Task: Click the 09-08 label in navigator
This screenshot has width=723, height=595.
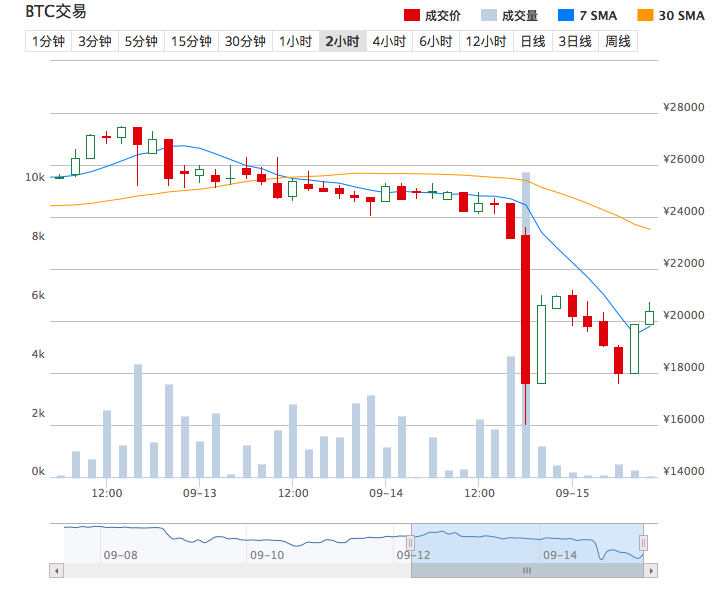Action: pos(120,555)
